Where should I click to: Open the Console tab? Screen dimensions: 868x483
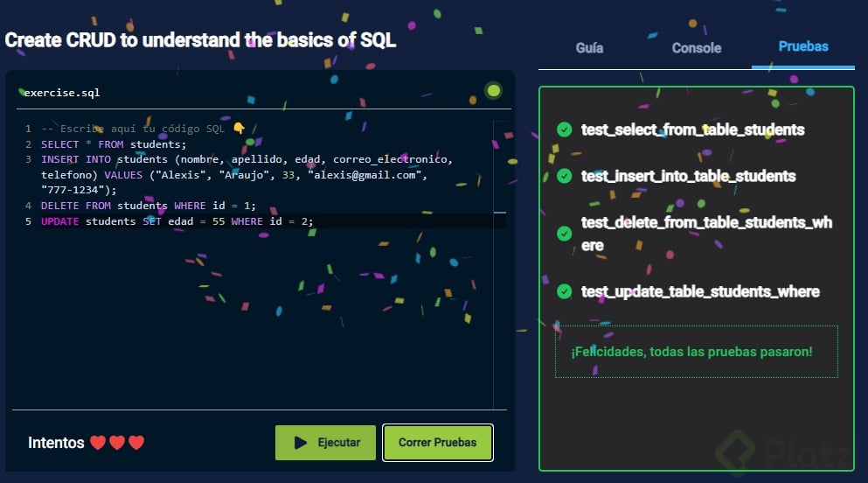coord(697,47)
